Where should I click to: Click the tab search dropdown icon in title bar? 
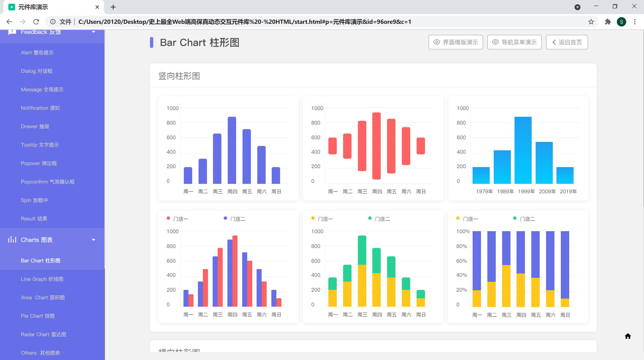[x=578, y=7]
